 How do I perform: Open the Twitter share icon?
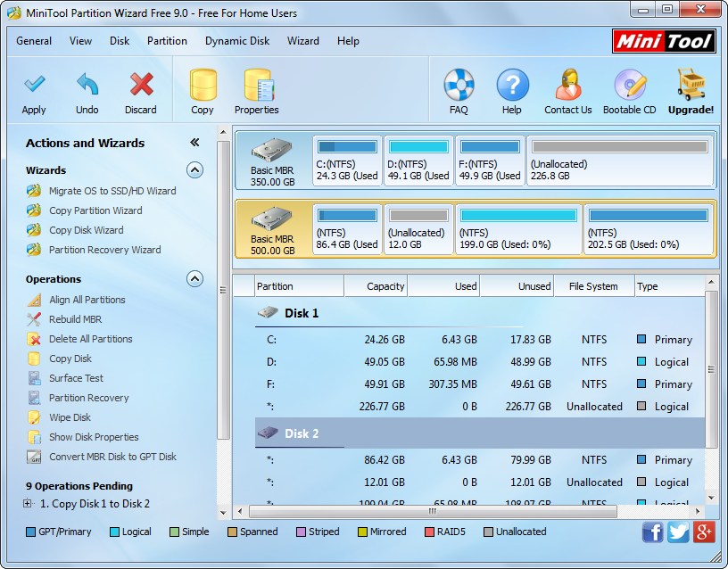(x=678, y=532)
